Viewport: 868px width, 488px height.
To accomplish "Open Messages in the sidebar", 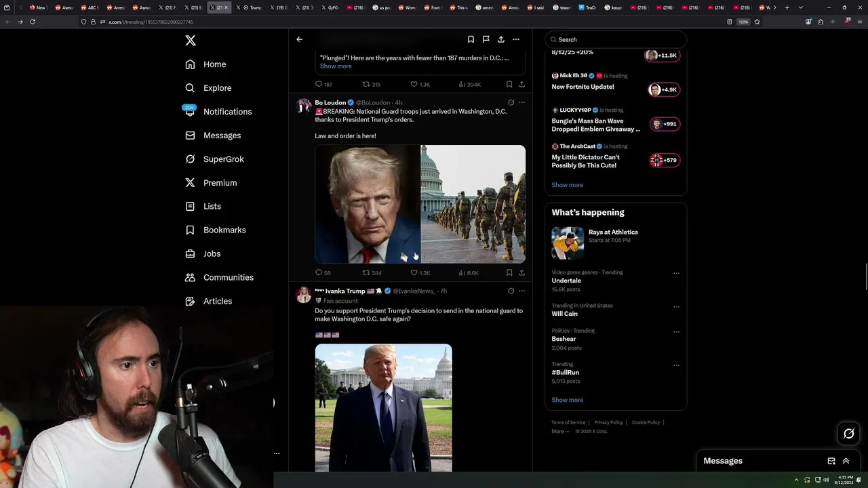I will 213,136.
